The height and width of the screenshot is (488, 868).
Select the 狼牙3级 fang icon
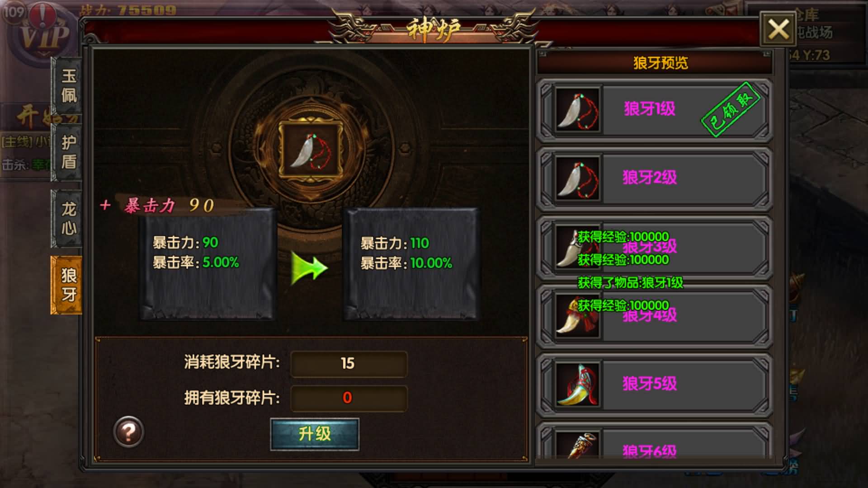[577, 247]
